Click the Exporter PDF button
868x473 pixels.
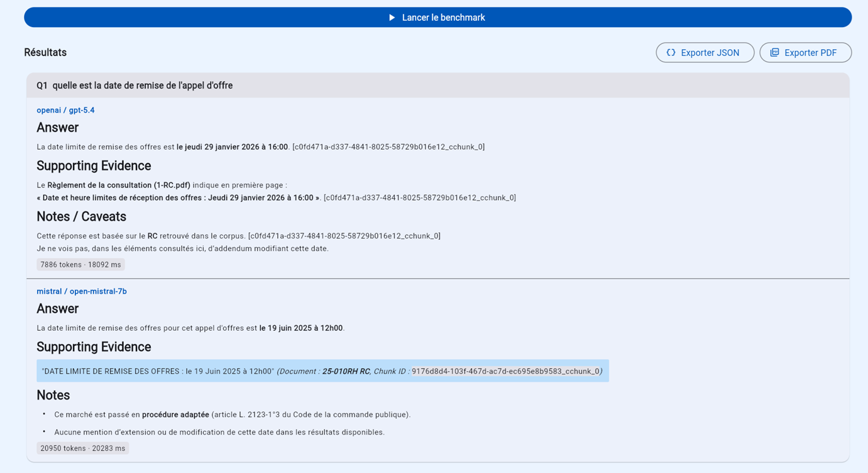click(805, 53)
